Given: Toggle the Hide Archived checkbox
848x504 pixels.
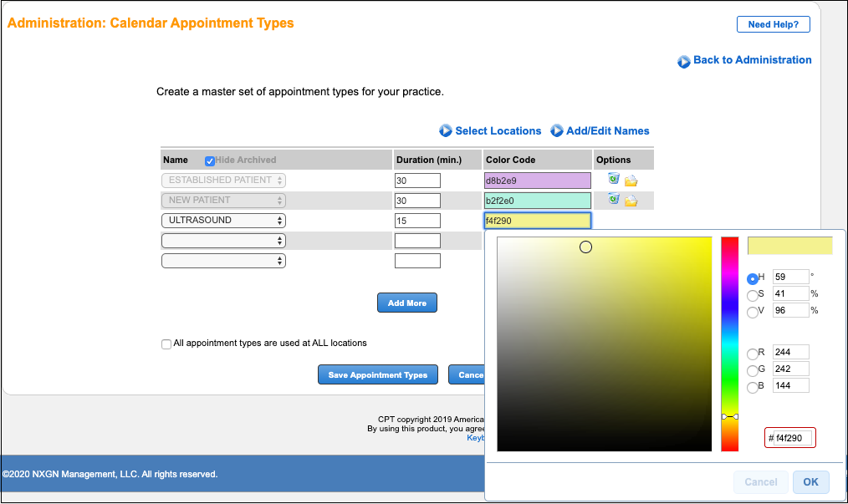Looking at the screenshot, I should coord(210,160).
